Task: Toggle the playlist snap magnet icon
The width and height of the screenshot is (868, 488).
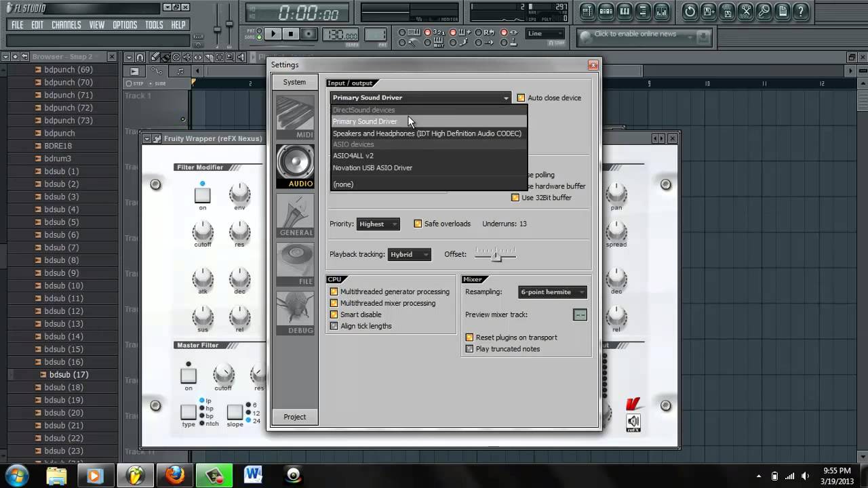Action: pos(140,58)
